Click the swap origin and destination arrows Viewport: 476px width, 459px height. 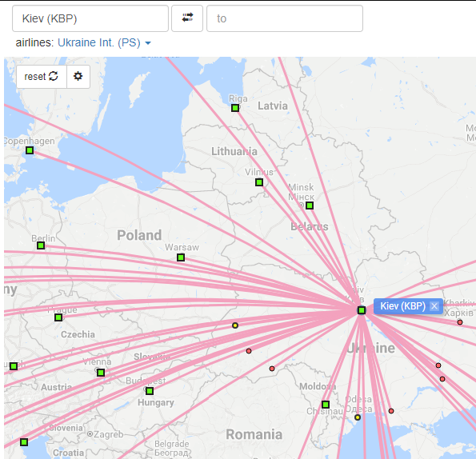tap(187, 18)
